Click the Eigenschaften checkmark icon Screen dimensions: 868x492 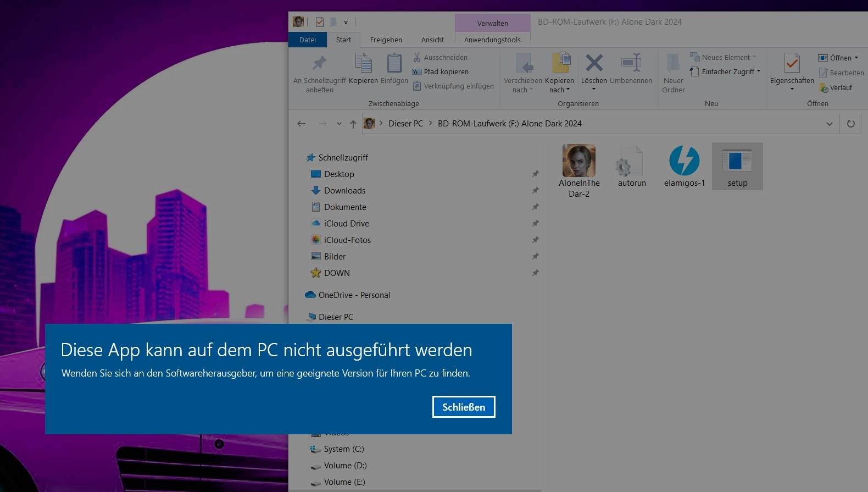click(792, 64)
